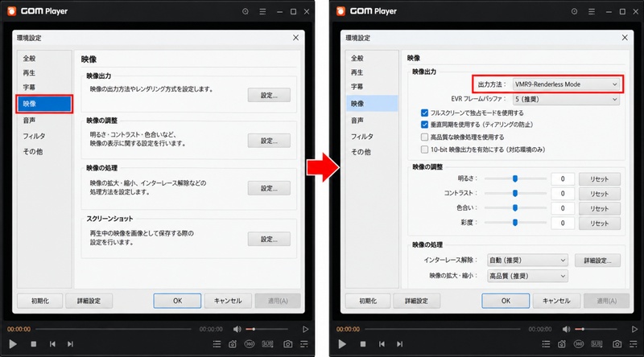The height and width of the screenshot is (357, 644).
Task: Enable 高品質な映像処理を使用する checkbox
Action: click(x=425, y=137)
